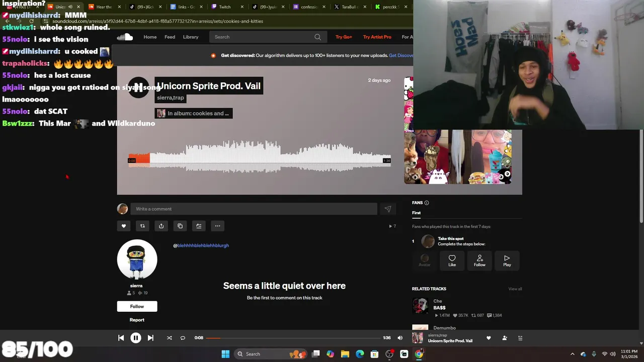Click the Windows taskbar Search box
The width and height of the screenshot is (644, 362).
click(x=271, y=354)
